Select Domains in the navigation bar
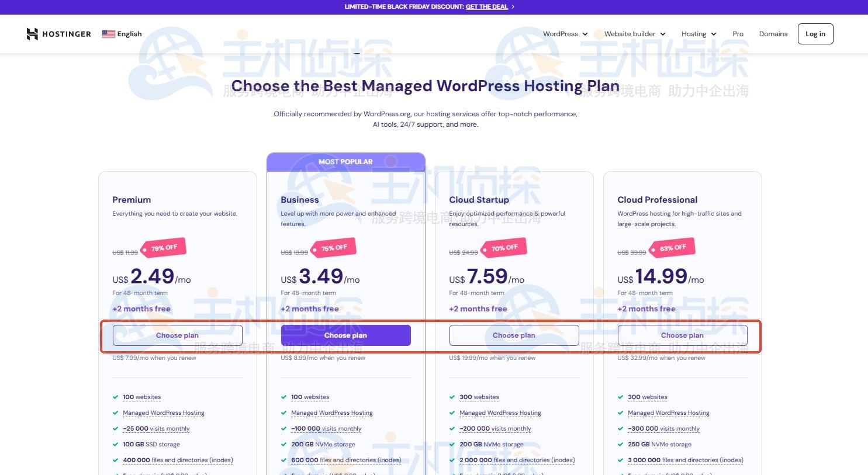 (x=773, y=34)
